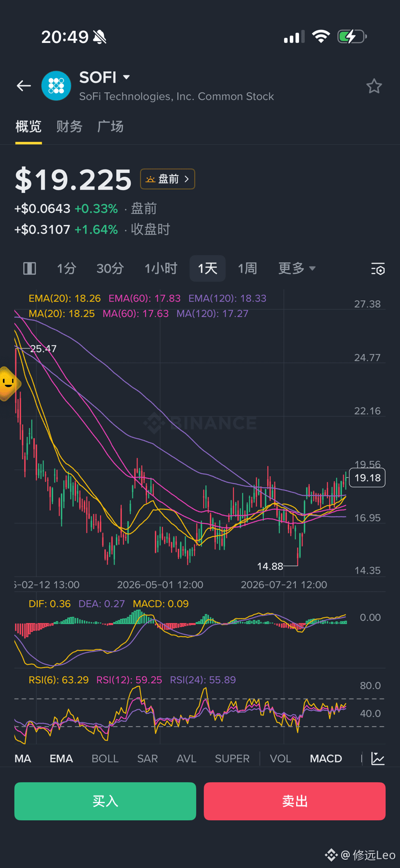Tap the 2026-05-01 12:00 date label
Screen dimensions: 400x868
click(x=160, y=585)
